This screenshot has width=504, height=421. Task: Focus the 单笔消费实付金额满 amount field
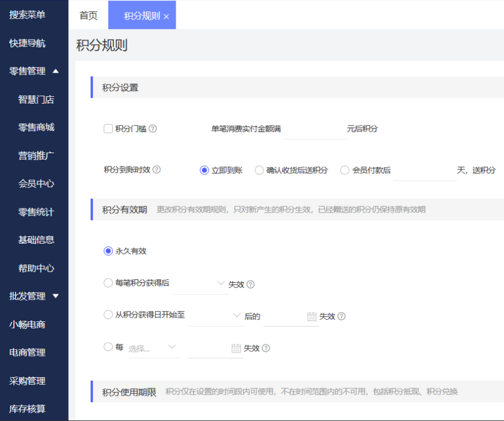314,129
